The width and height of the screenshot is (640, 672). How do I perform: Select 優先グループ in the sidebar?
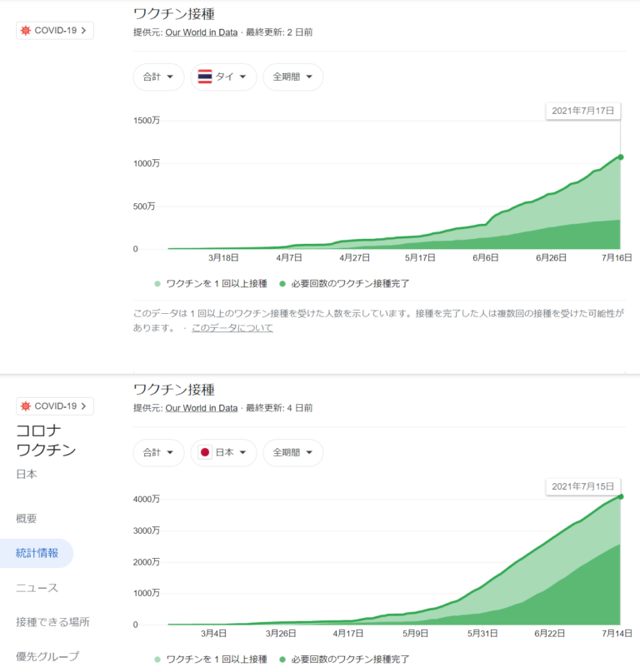[47, 656]
